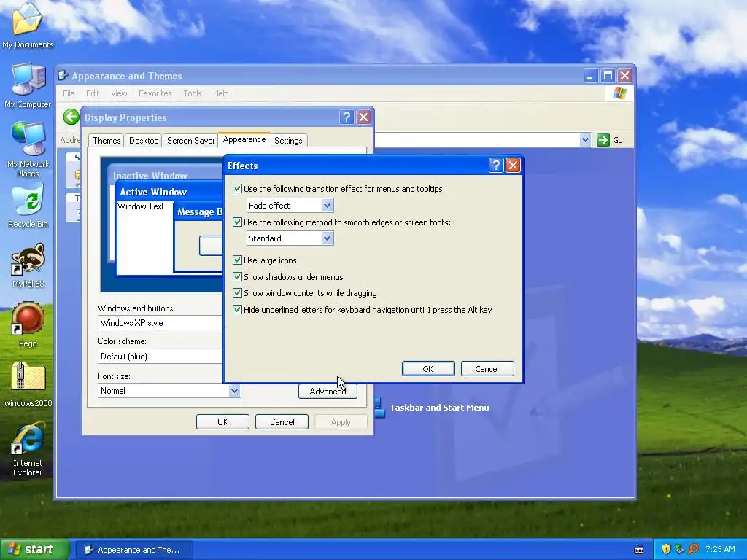The width and height of the screenshot is (747, 560).
Task: Expand the address bar dropdown arrow
Action: coord(585,140)
